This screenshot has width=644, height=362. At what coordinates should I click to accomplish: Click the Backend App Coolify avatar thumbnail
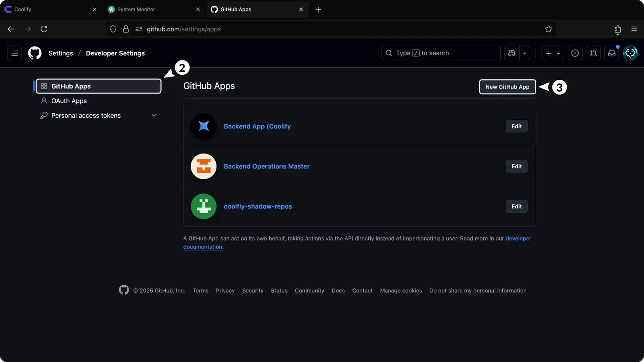(x=203, y=126)
